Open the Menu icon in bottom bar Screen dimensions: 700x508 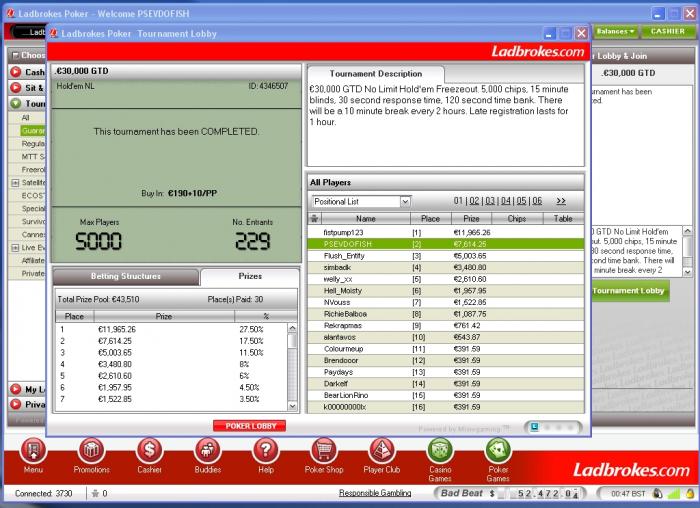(x=33, y=451)
